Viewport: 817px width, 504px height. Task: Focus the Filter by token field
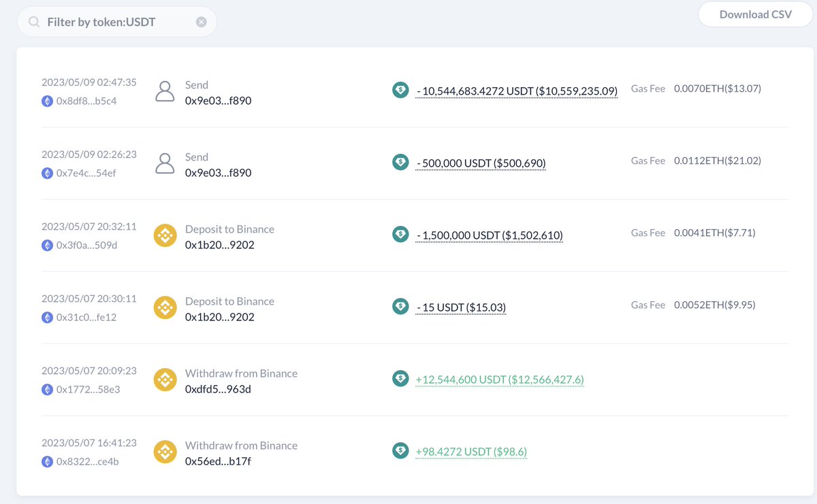click(116, 22)
